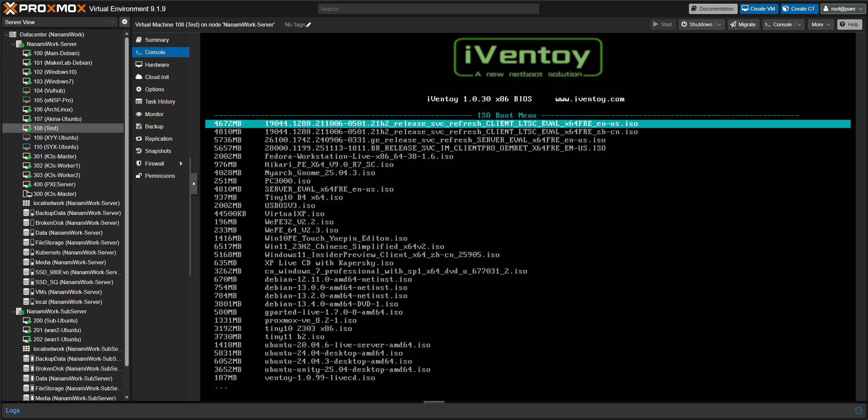Click the collapse log panel circle icon
868x420 pixels.
click(859, 410)
